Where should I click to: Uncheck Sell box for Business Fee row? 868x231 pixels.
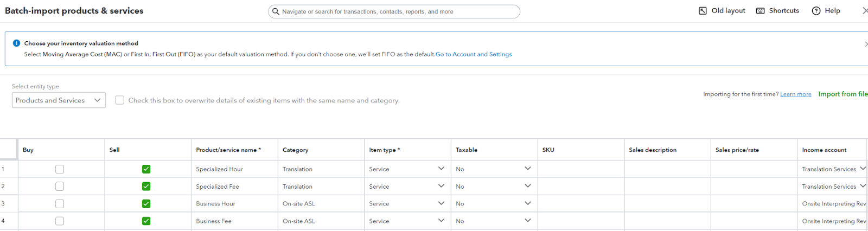146,221
